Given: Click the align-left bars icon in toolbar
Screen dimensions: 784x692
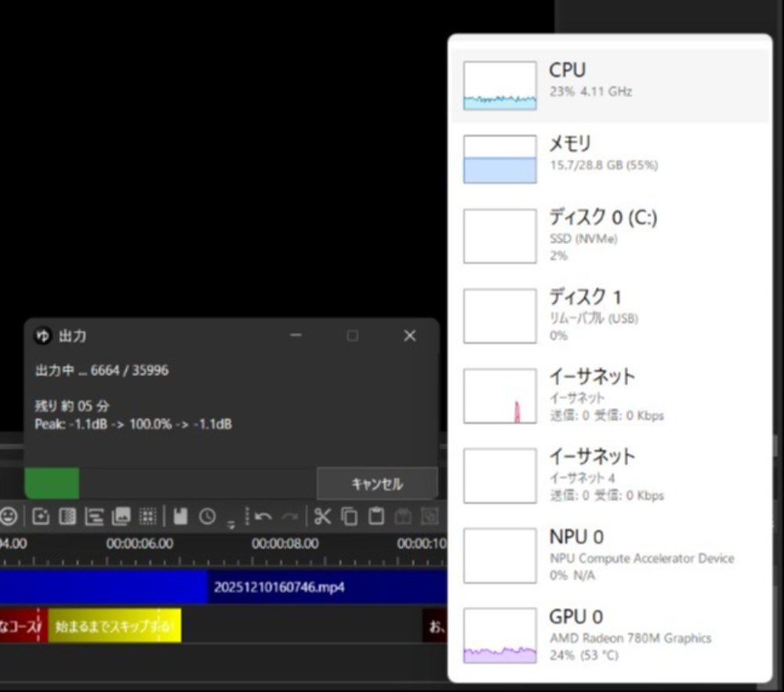Looking at the screenshot, I should tap(94, 516).
